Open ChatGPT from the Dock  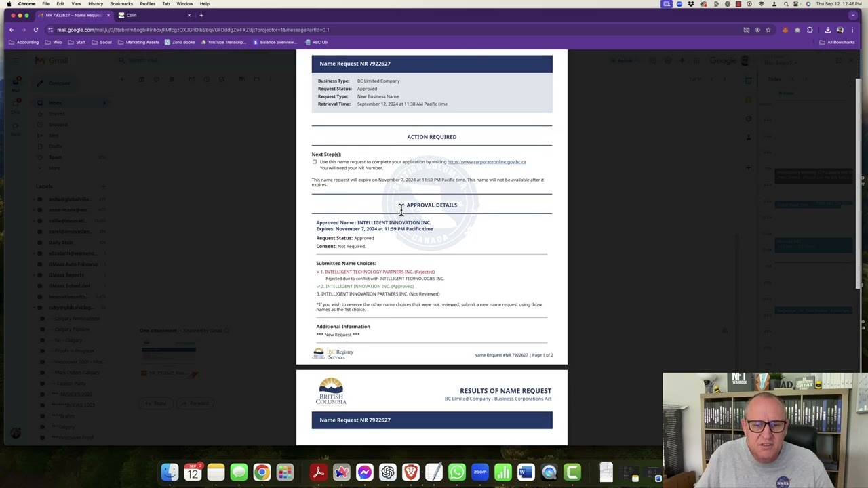point(387,472)
